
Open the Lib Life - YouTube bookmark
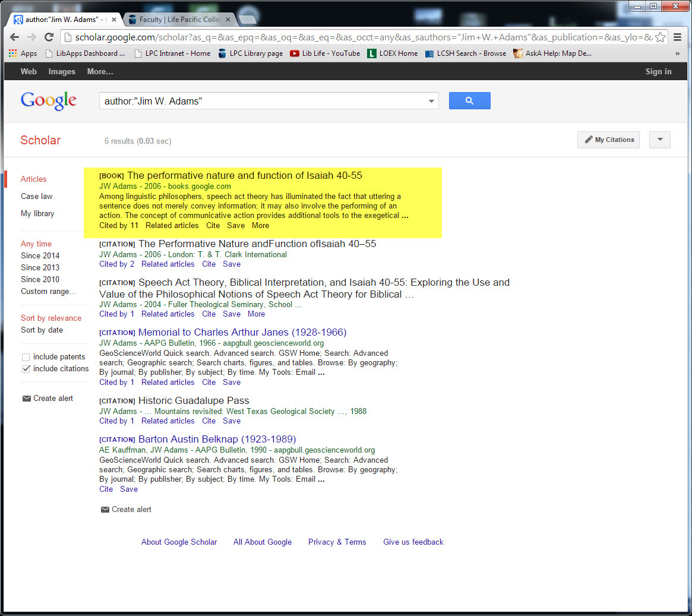click(x=325, y=53)
